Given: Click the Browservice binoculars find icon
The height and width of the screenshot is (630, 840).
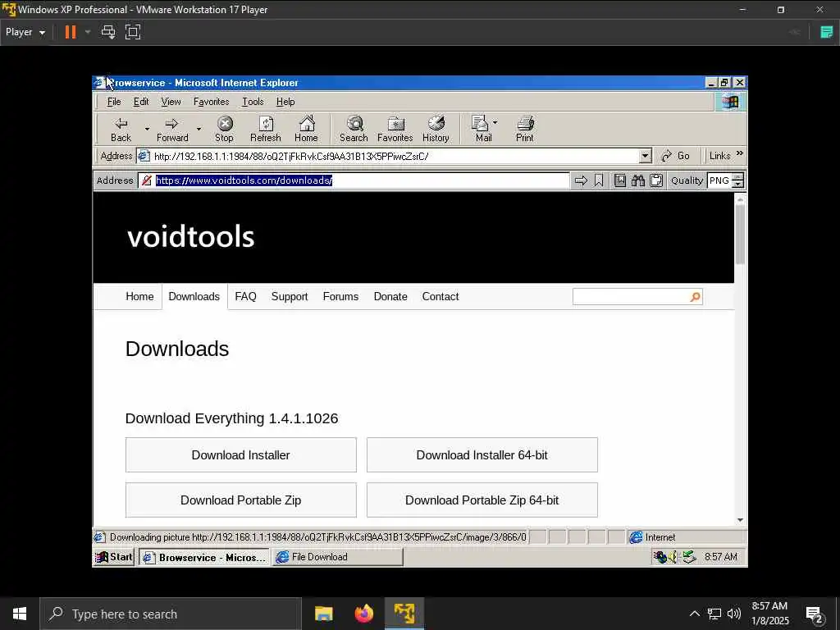Looking at the screenshot, I should 638,180.
